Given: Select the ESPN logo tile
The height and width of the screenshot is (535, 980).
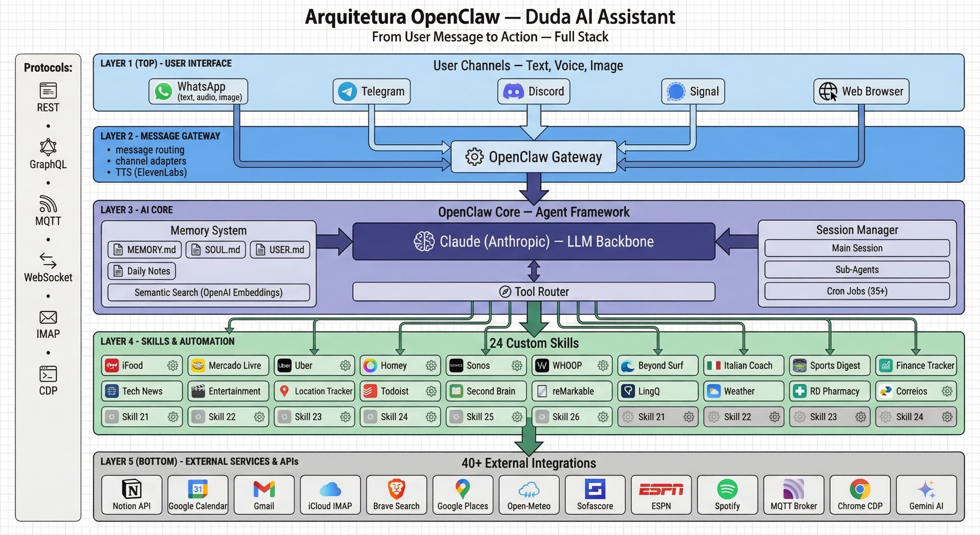Looking at the screenshot, I should click(661, 495).
